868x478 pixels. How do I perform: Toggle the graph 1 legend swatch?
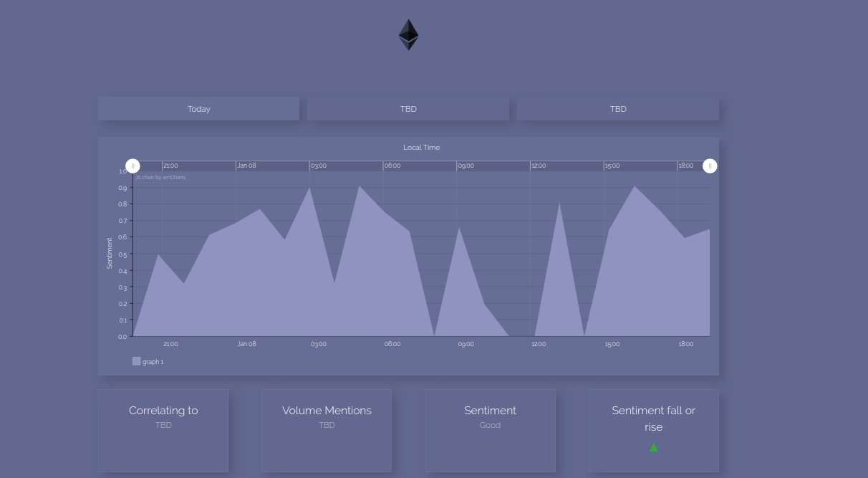(136, 361)
